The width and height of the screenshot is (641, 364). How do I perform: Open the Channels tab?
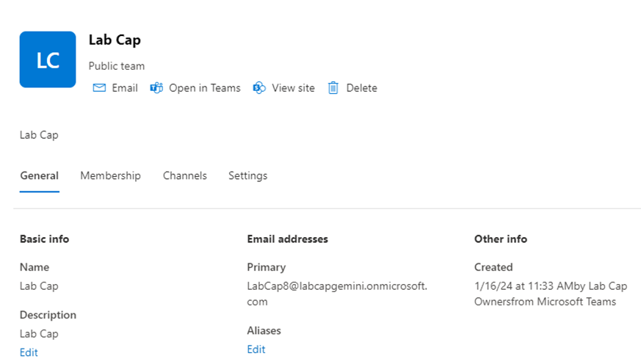(185, 175)
